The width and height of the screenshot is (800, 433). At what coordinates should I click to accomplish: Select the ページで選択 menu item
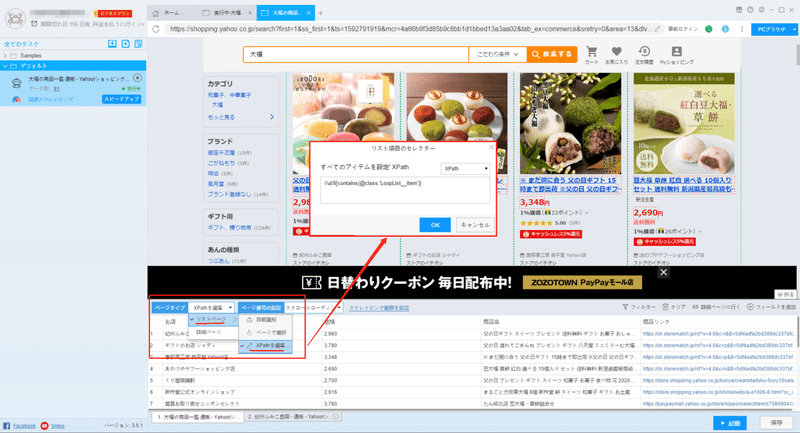266,333
